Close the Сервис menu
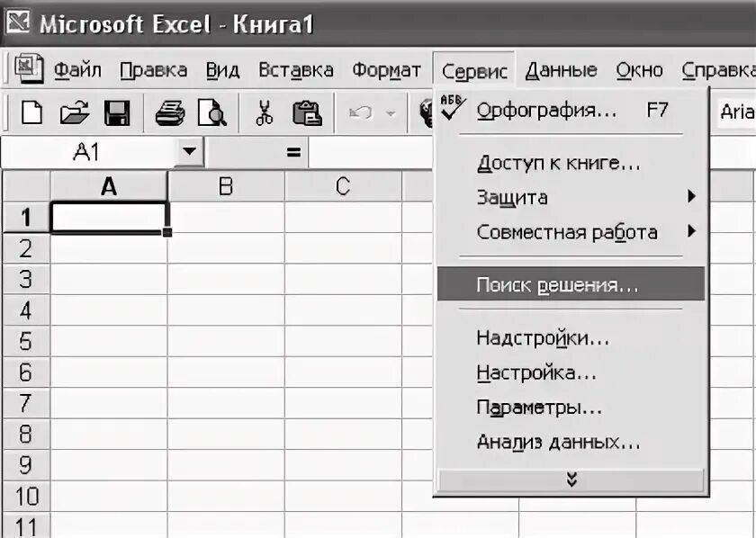The height and width of the screenshot is (538, 756). pyautogui.click(x=474, y=71)
